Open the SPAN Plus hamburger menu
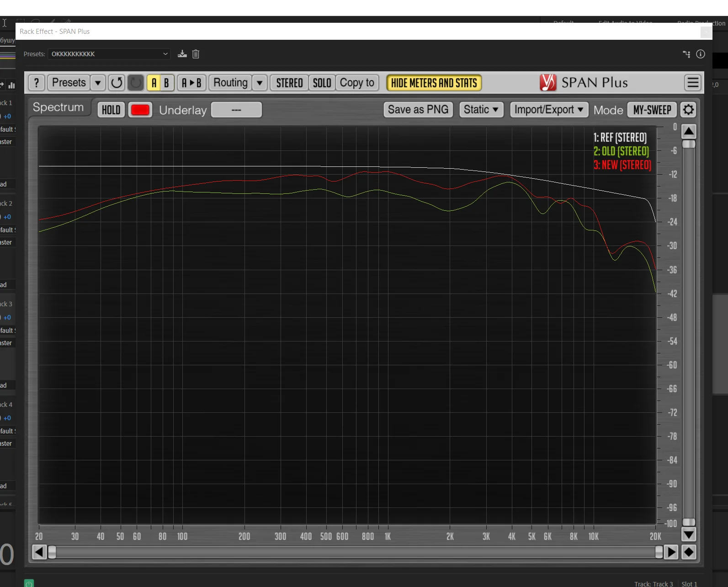Viewport: 728px width, 587px height. tap(693, 83)
